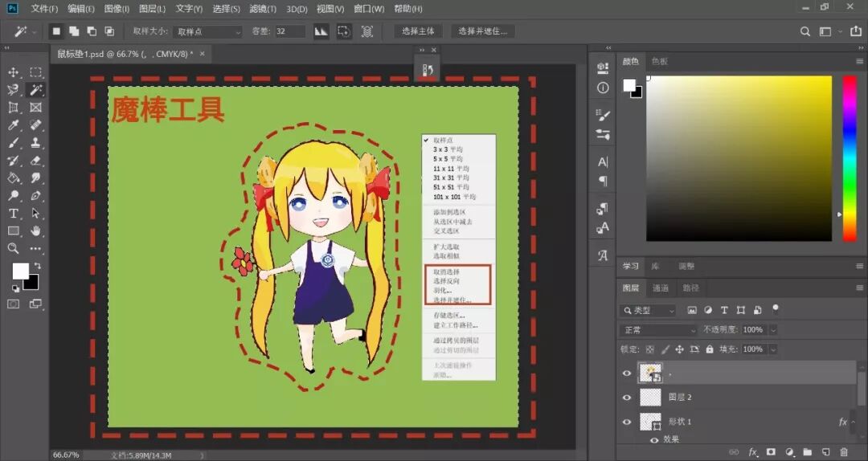Viewport: 868px width, 461px height.
Task: Toggle the Contiguous option in options bar
Action: (x=344, y=31)
